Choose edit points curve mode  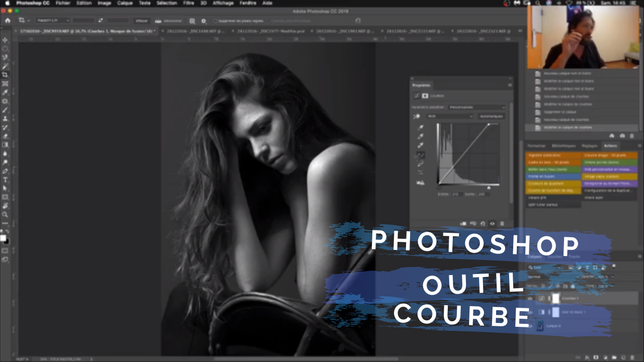(x=421, y=155)
